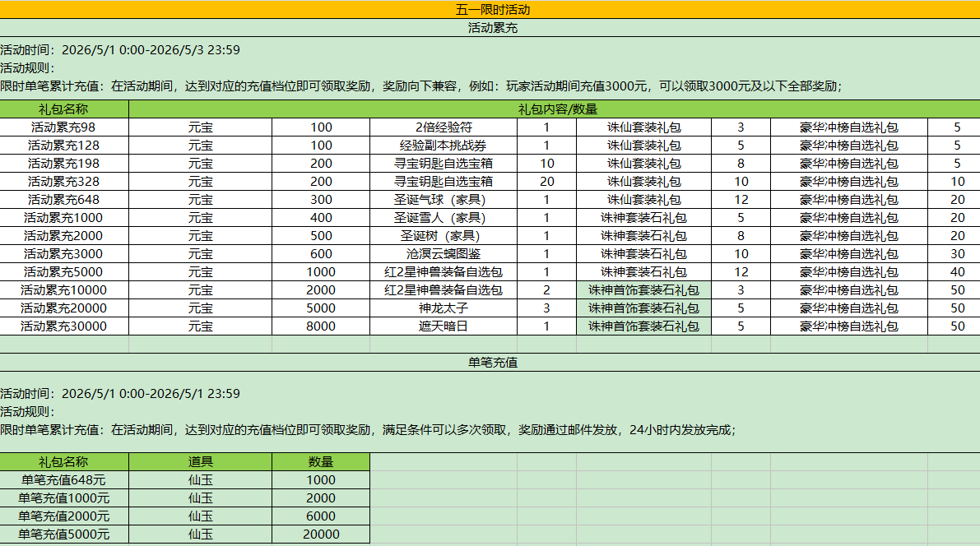The width and height of the screenshot is (980, 546).
Task: Select the 活动累充98 row label cell
Action: [64, 127]
